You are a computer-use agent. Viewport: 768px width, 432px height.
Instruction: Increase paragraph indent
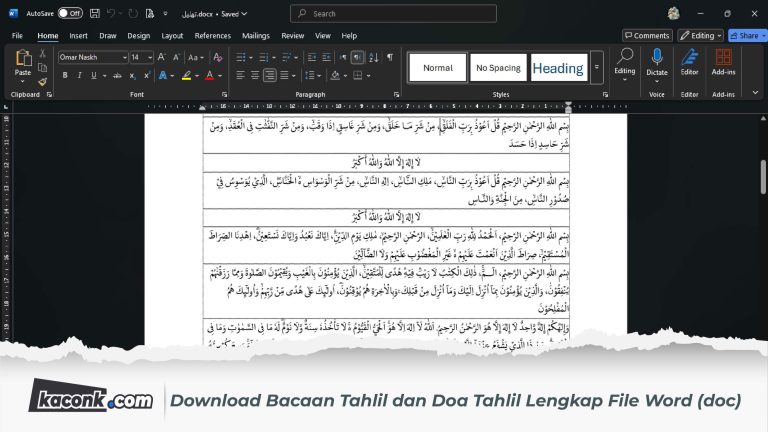coord(327,57)
